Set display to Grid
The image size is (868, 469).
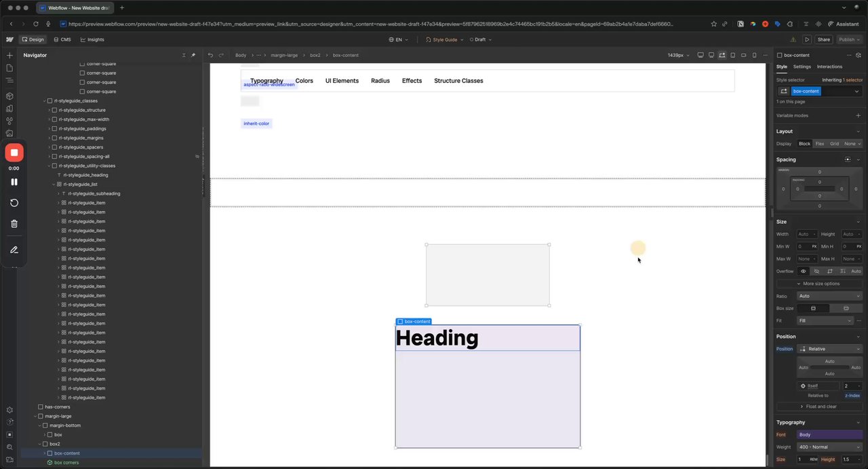click(x=834, y=144)
